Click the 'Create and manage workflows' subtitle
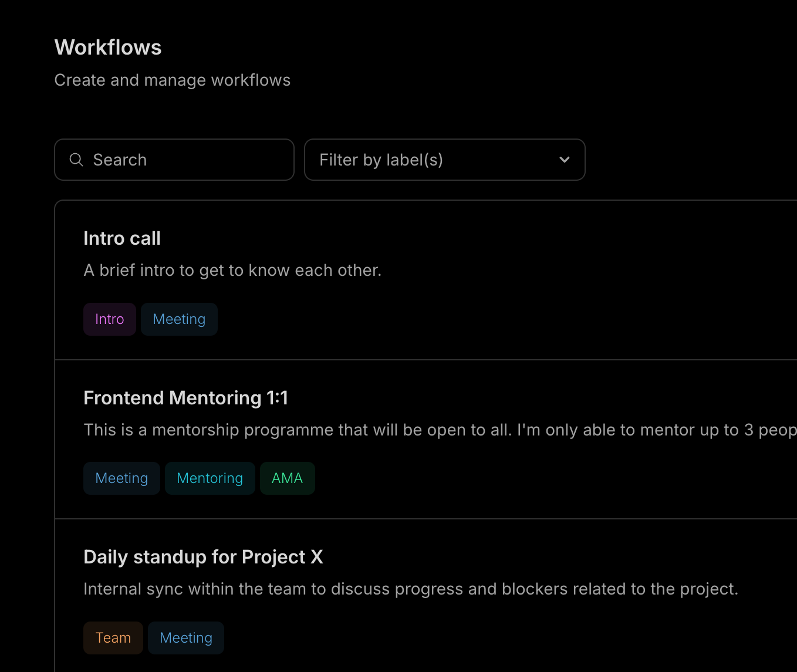Viewport: 797px width, 672px height. tap(173, 80)
